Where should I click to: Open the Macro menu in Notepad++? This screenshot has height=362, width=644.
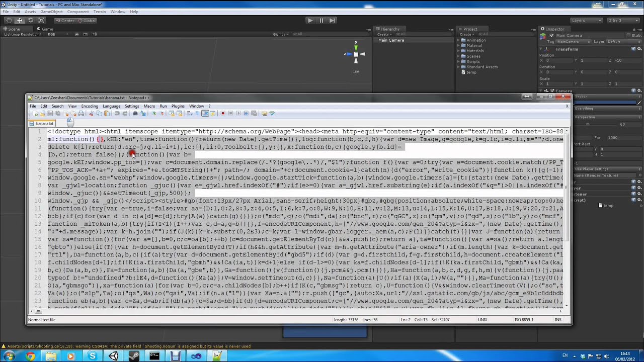point(149,106)
